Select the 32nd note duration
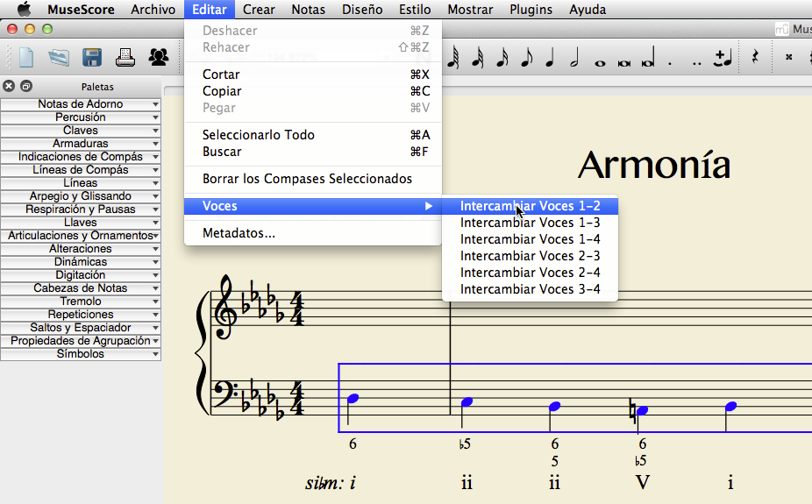Screen dimensions: 812x504 (477, 57)
